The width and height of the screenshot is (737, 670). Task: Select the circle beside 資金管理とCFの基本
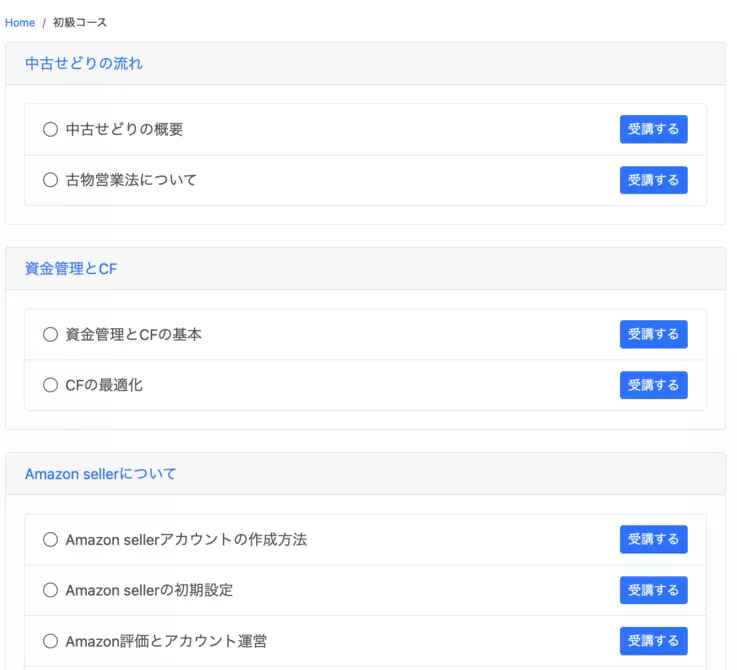pos(50,334)
